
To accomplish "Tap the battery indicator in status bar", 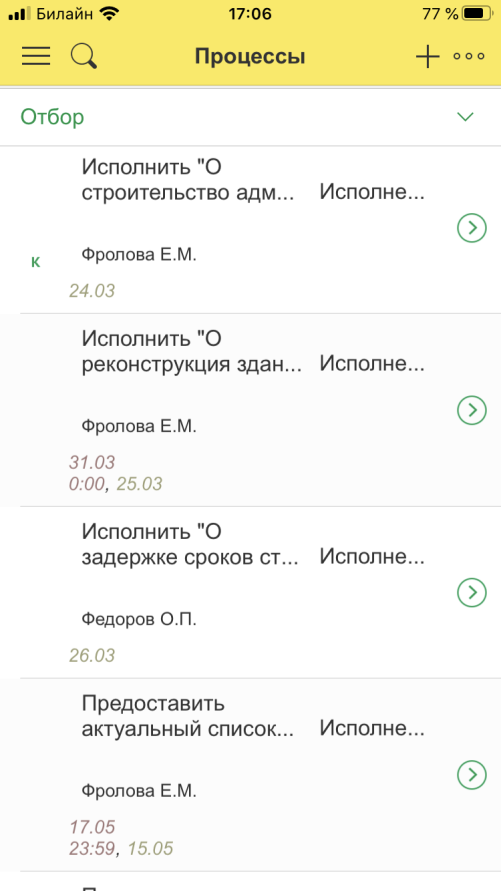I will [476, 14].
